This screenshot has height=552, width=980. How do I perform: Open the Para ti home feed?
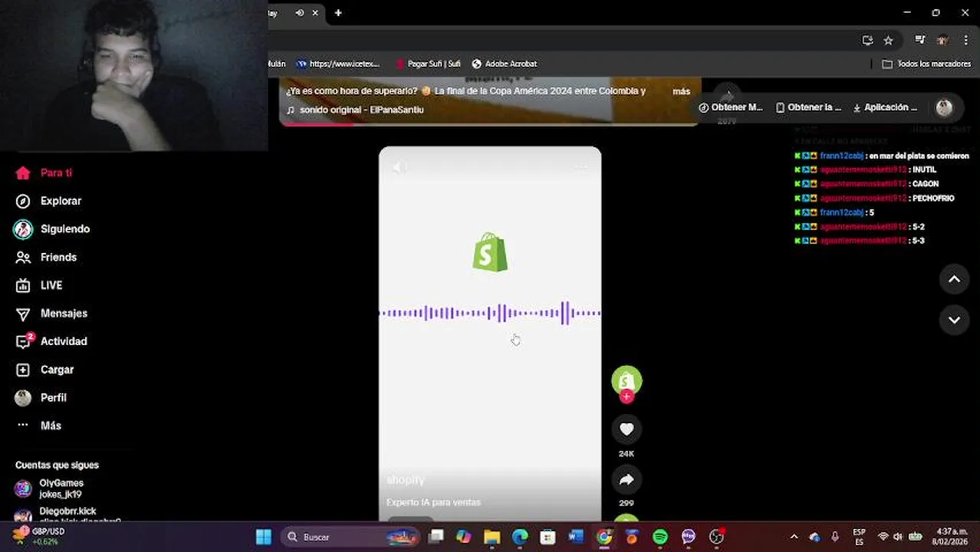pos(44,172)
